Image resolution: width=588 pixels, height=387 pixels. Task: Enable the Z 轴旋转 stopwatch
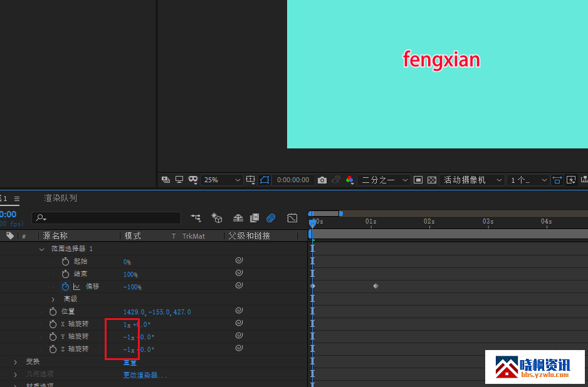click(53, 349)
